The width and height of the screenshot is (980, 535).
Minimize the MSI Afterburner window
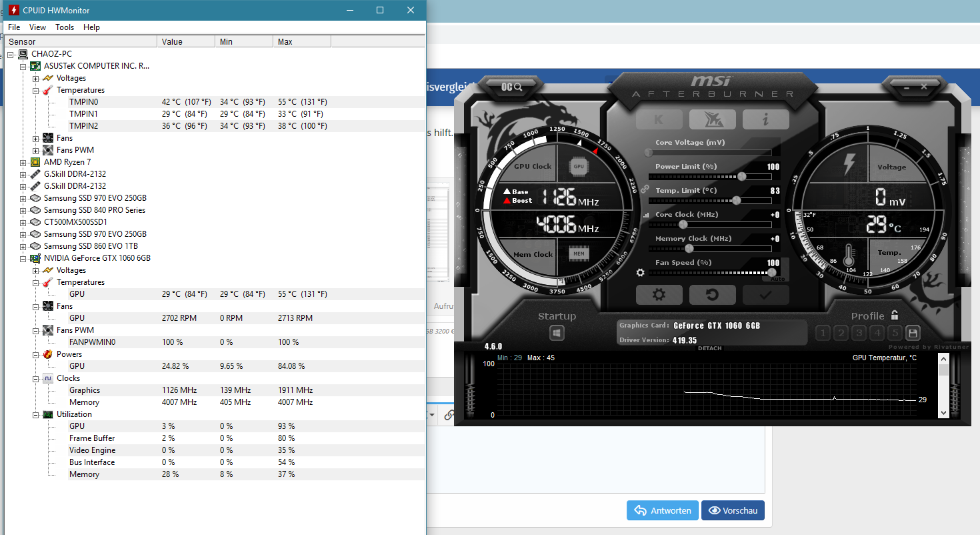coord(907,87)
